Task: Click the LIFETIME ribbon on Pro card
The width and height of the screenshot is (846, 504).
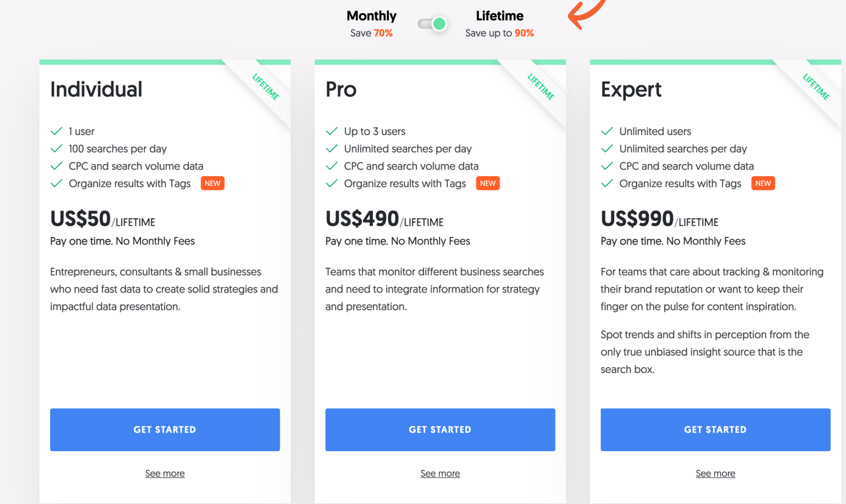Action: point(541,86)
